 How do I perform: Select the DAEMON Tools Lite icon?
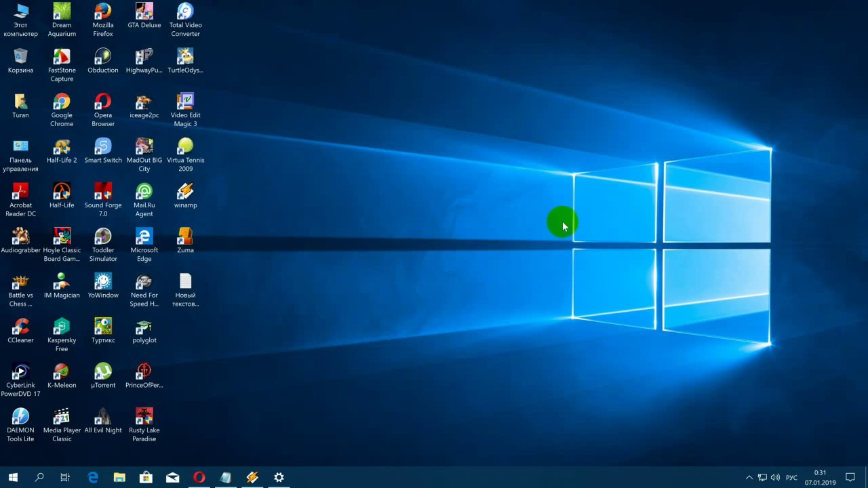coord(20,426)
